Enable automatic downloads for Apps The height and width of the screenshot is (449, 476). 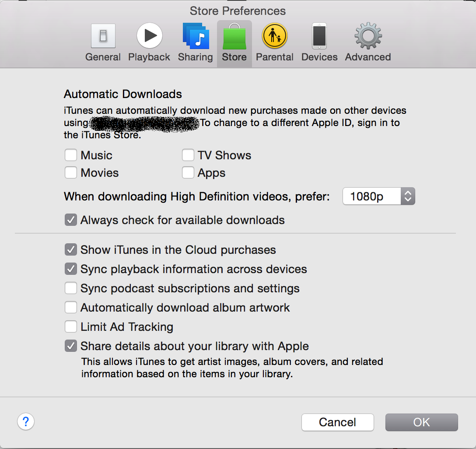coord(188,173)
